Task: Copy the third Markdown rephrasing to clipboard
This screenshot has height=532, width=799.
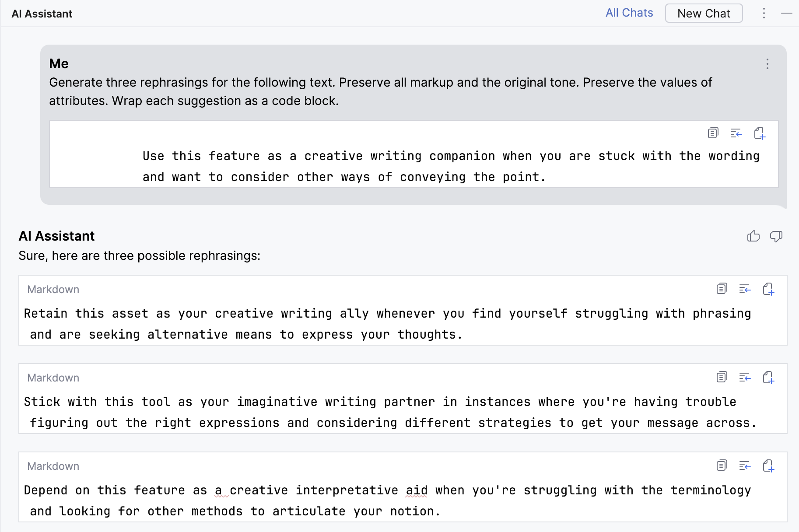Action: (x=722, y=465)
